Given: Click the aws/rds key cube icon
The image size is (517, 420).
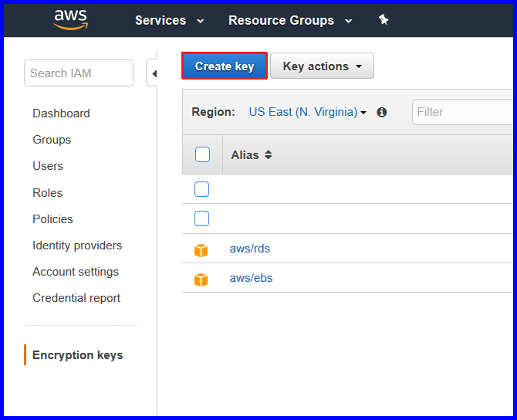Looking at the screenshot, I should click(201, 250).
